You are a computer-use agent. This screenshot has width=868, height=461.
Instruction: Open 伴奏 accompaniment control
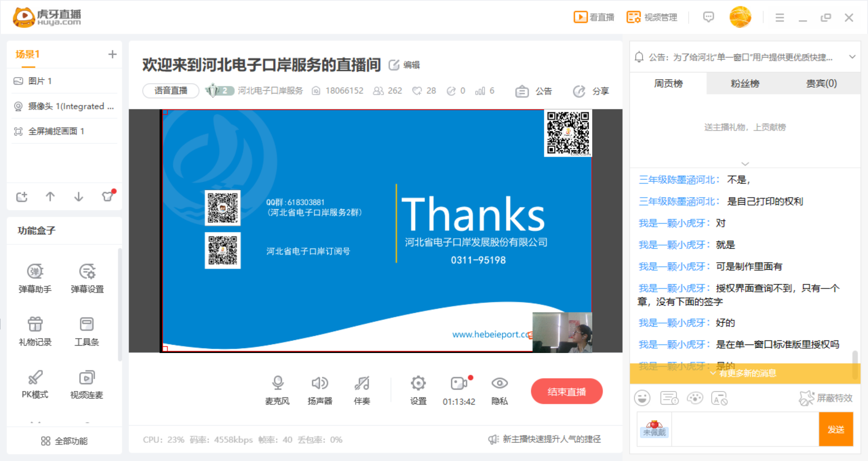click(362, 390)
